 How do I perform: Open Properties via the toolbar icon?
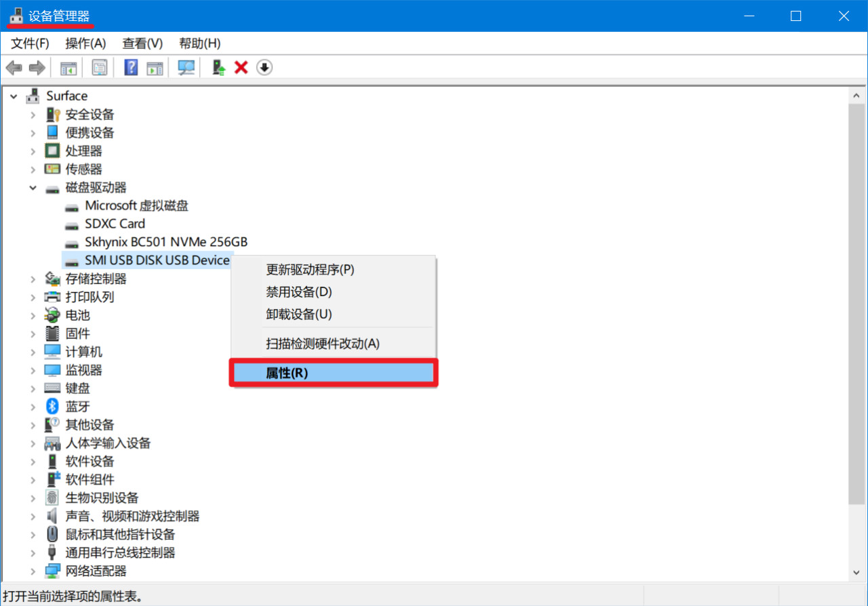(99, 67)
